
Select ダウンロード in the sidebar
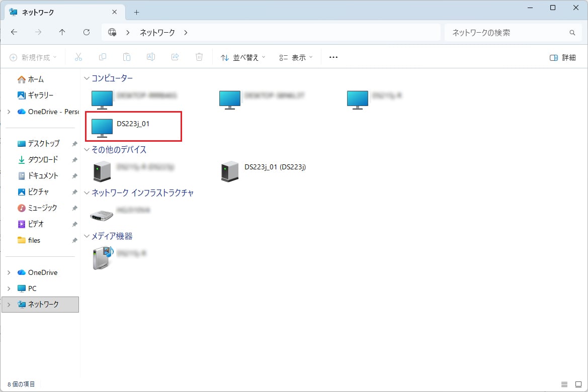43,159
